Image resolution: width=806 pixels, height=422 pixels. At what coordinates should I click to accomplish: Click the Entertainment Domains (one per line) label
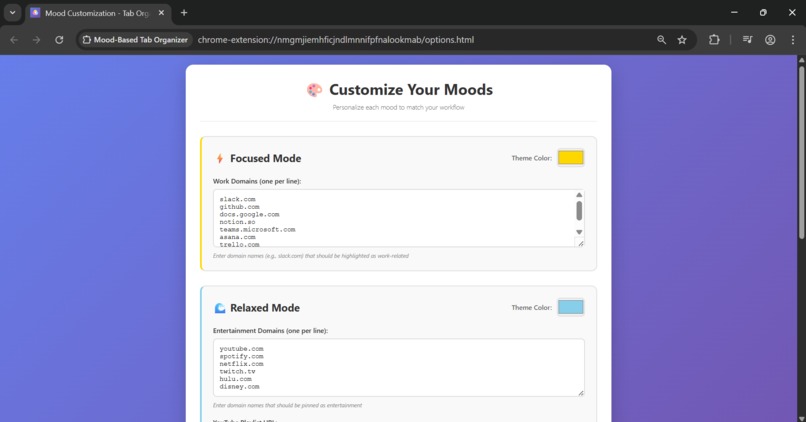270,331
